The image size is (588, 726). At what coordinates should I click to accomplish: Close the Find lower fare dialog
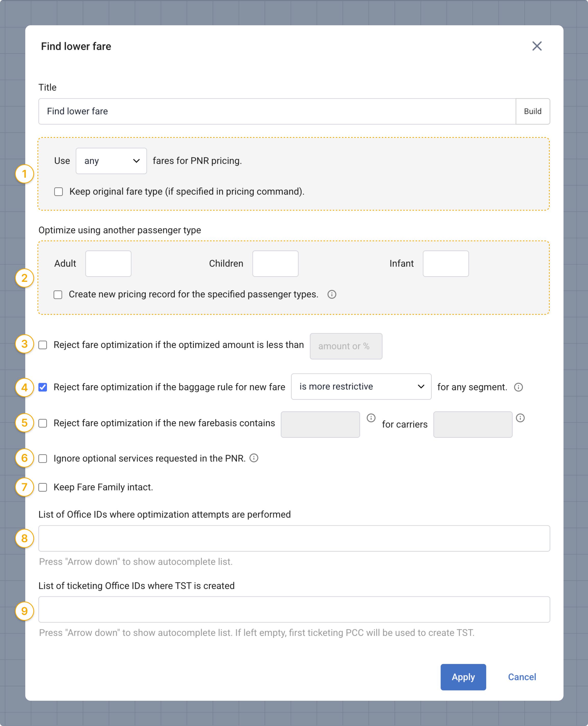click(536, 46)
